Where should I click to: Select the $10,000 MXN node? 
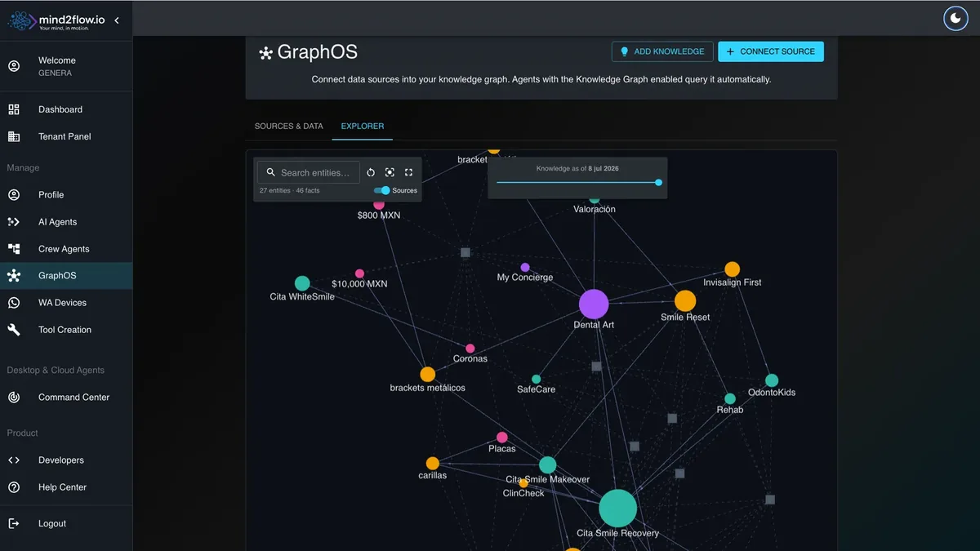[359, 273]
